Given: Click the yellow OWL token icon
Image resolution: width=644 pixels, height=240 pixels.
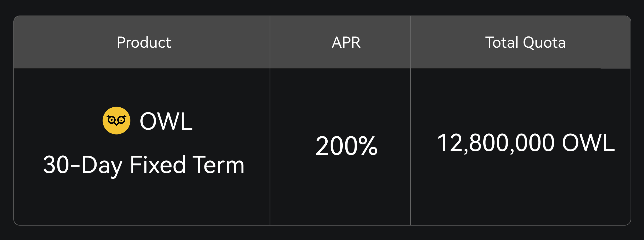Looking at the screenshot, I should tap(116, 121).
